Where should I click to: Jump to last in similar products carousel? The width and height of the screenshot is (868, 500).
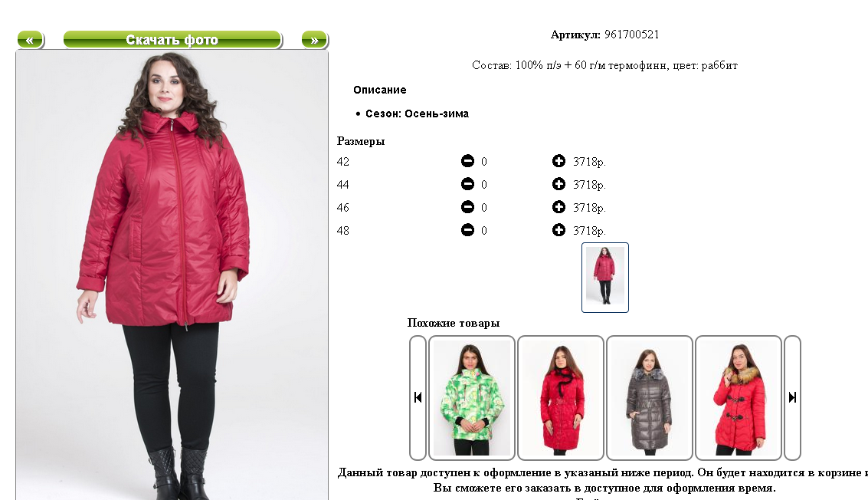pos(793,397)
